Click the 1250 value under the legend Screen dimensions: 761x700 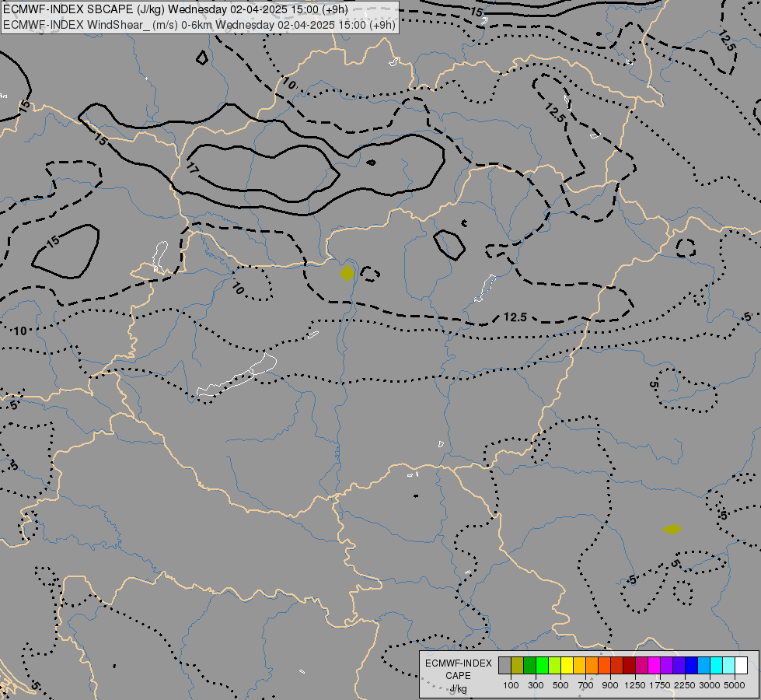click(635, 685)
